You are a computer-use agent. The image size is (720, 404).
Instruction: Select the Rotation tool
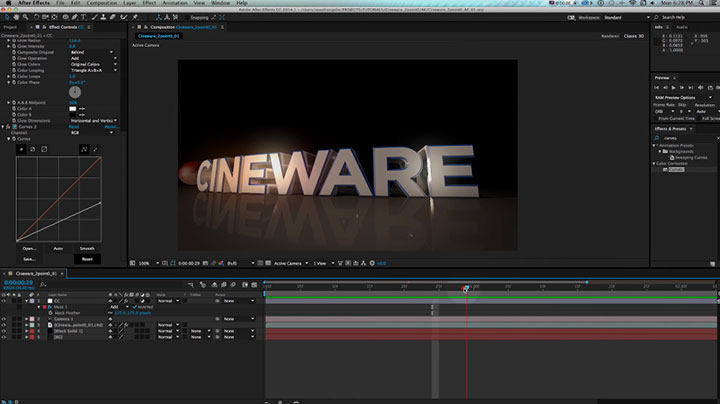[x=36, y=17]
